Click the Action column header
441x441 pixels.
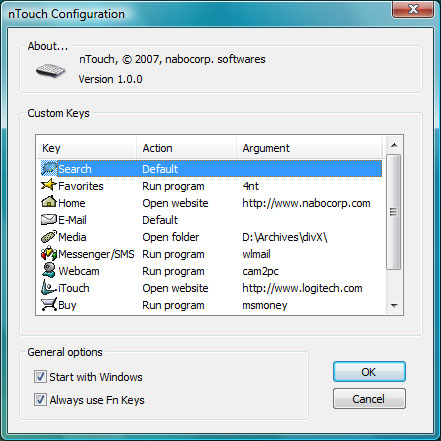point(186,148)
